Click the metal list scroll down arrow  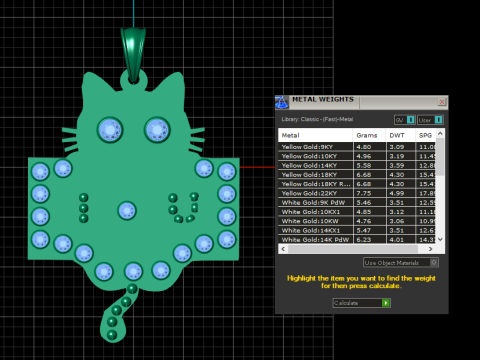tap(440, 239)
